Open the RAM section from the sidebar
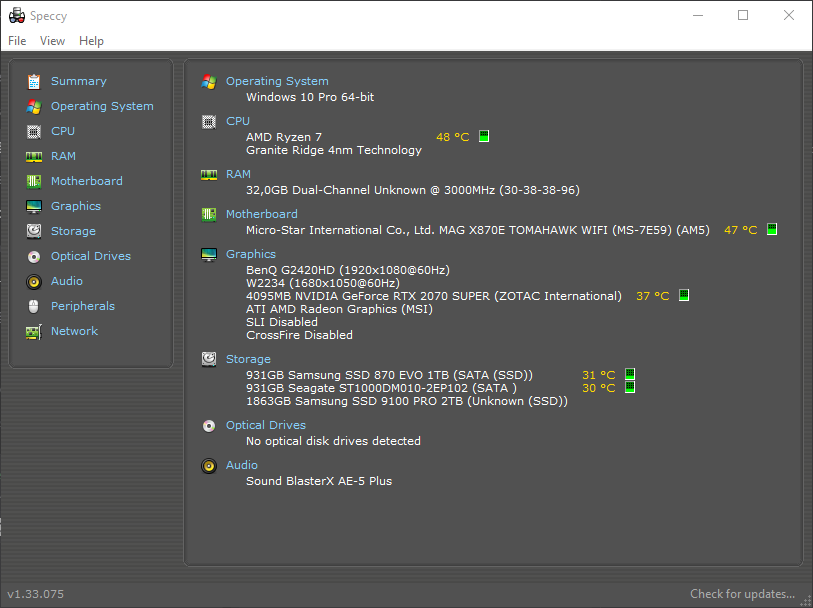Screen dimensions: 813x608 pos(63,156)
